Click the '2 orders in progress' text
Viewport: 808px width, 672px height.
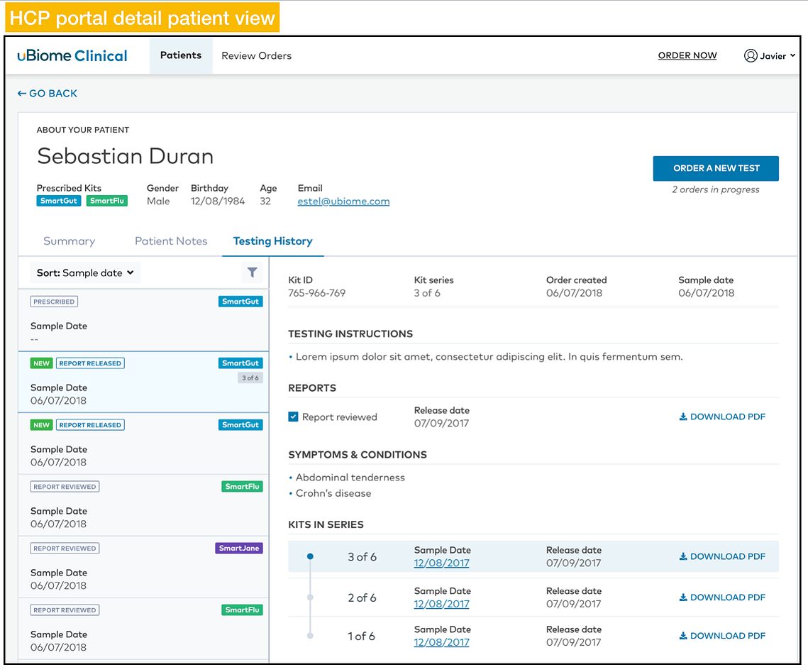(x=715, y=189)
